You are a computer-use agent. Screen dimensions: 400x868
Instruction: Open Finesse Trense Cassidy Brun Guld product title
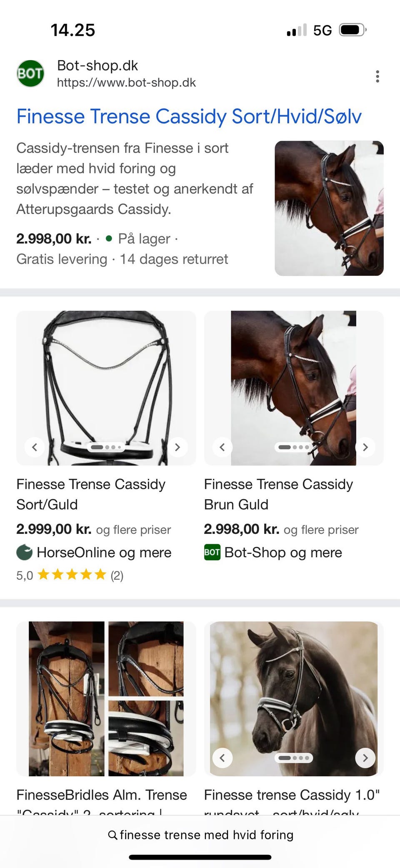(x=278, y=494)
